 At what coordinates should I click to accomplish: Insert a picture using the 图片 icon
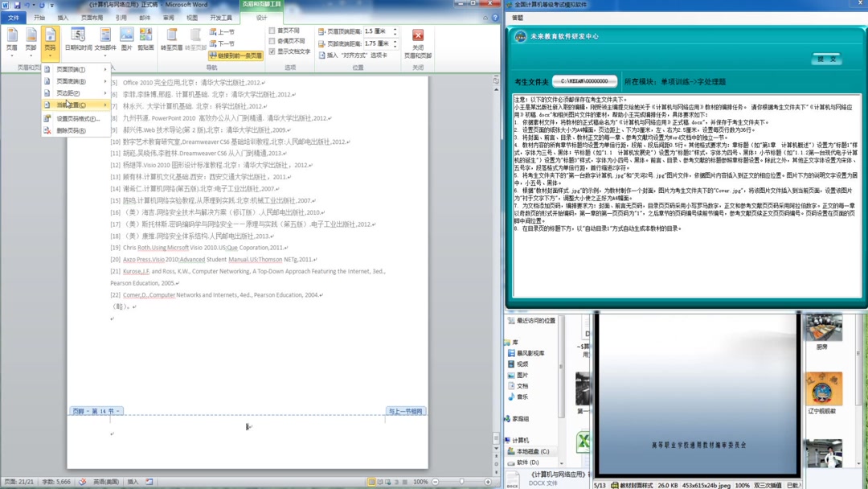128,35
